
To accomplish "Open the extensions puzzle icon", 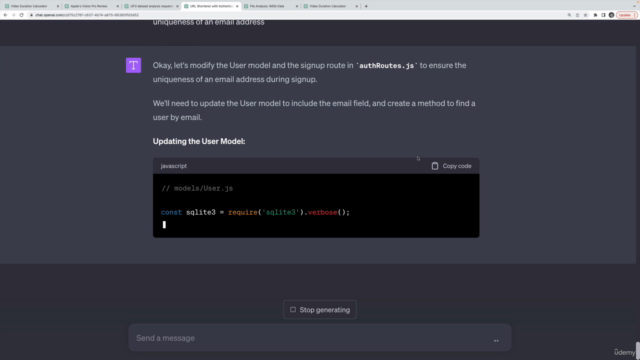I will pos(595,15).
